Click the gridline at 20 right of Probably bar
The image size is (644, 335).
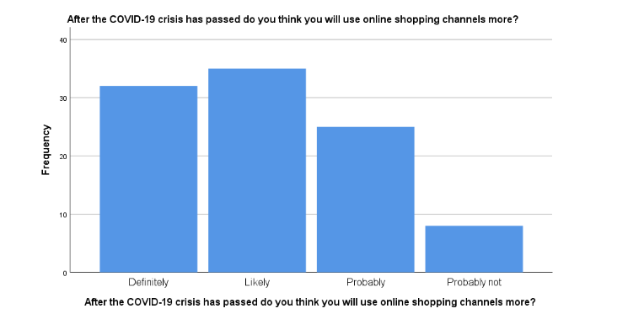click(483, 156)
